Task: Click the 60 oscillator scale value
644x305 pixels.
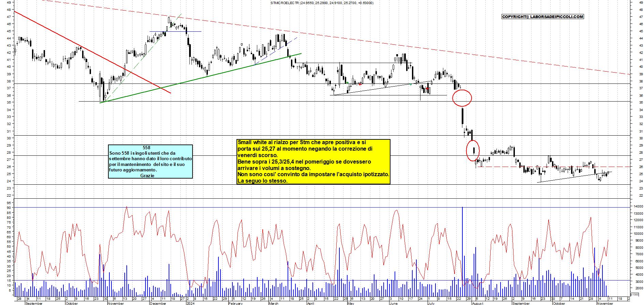Action: [9, 237]
